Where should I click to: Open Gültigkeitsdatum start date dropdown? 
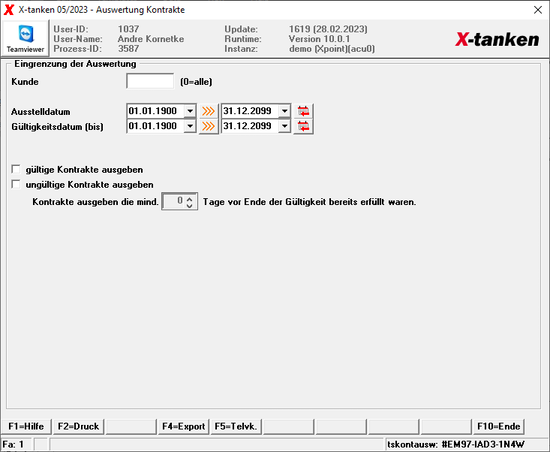(190, 126)
